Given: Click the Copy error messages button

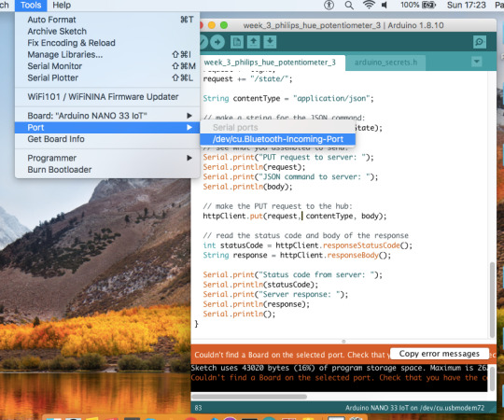Looking at the screenshot, I should click(439, 354).
